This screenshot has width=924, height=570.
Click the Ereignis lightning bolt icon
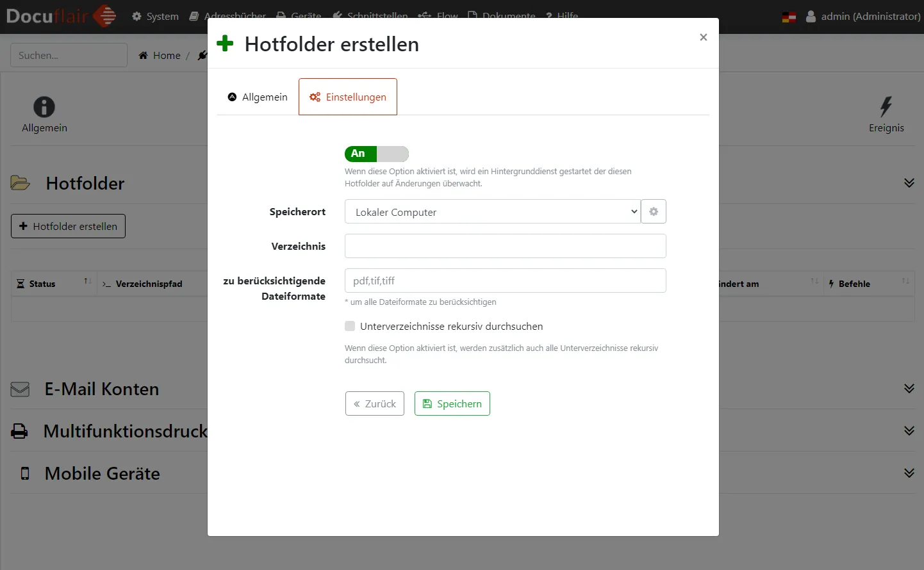click(x=886, y=106)
